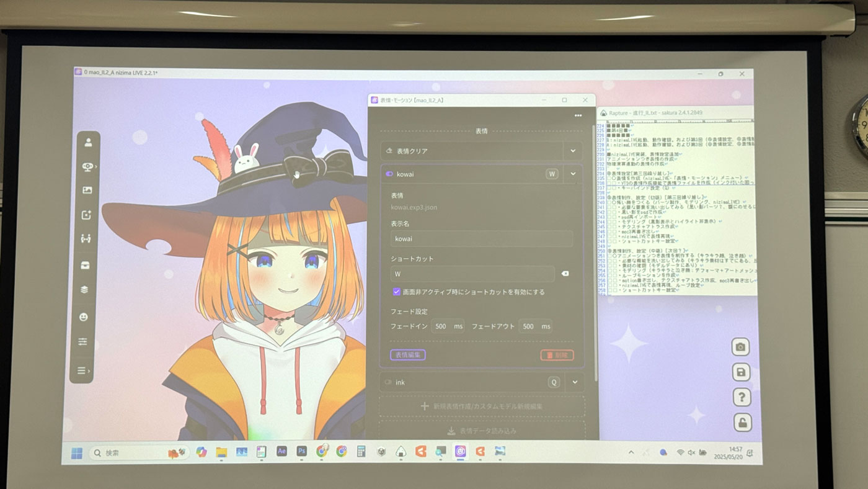Open help with the question mark icon
The width and height of the screenshot is (868, 489).
point(742,397)
